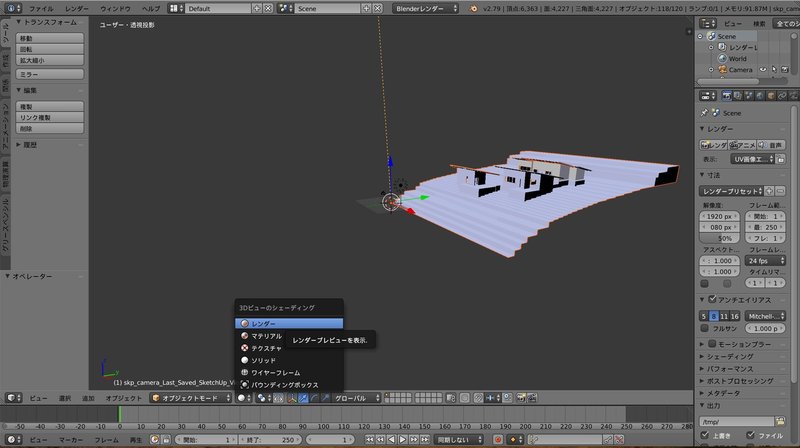
Task: Toggle the モーションブラー checkbox
Action: pyautogui.click(x=712, y=344)
